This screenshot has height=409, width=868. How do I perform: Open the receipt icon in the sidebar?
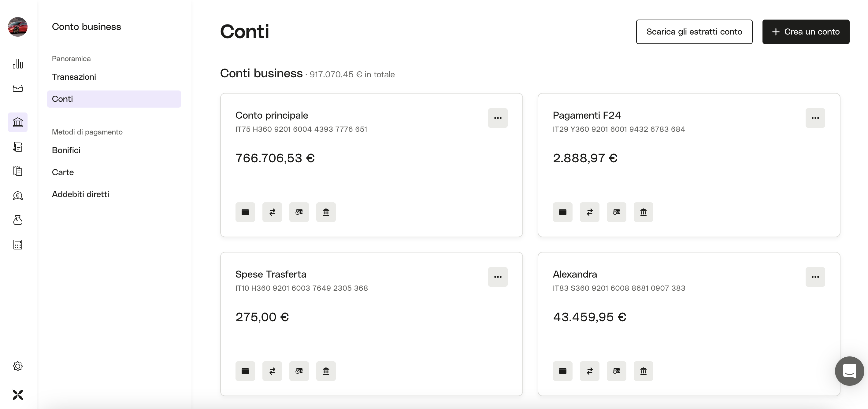click(17, 171)
